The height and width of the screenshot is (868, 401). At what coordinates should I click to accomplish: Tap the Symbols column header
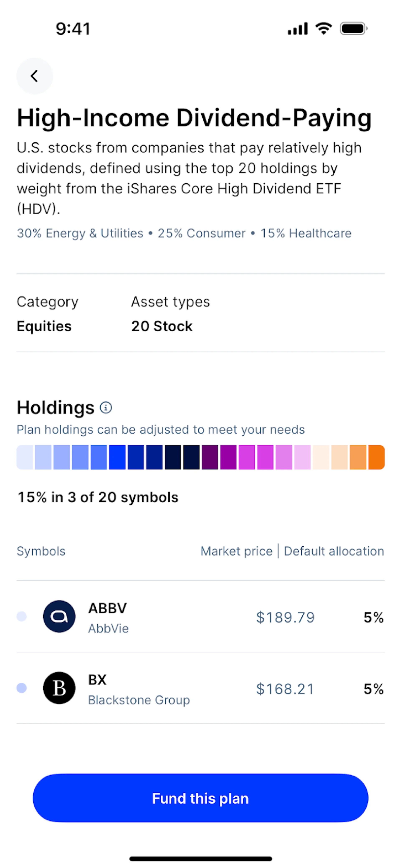(41, 551)
